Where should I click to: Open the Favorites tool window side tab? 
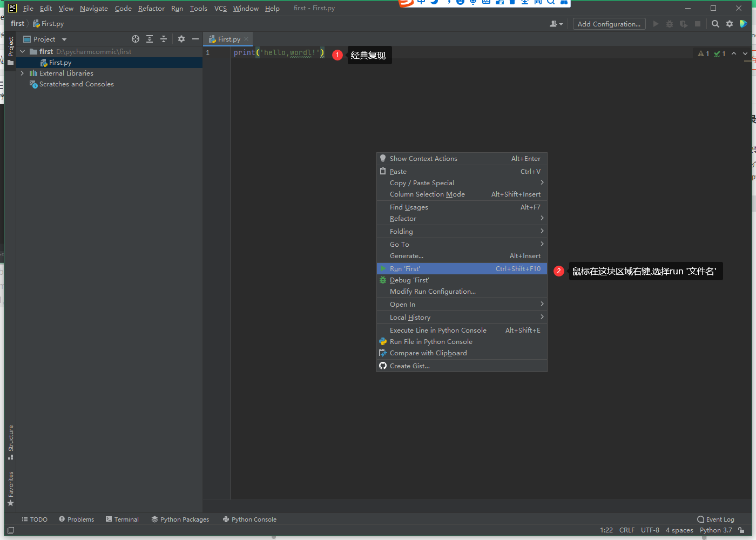[x=11, y=489]
